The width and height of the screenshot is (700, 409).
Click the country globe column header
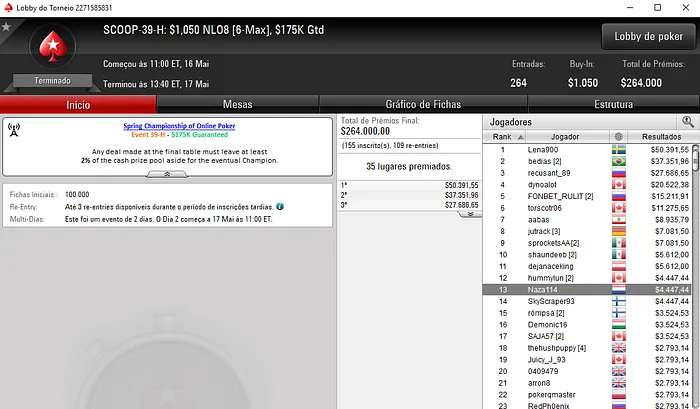tap(618, 137)
